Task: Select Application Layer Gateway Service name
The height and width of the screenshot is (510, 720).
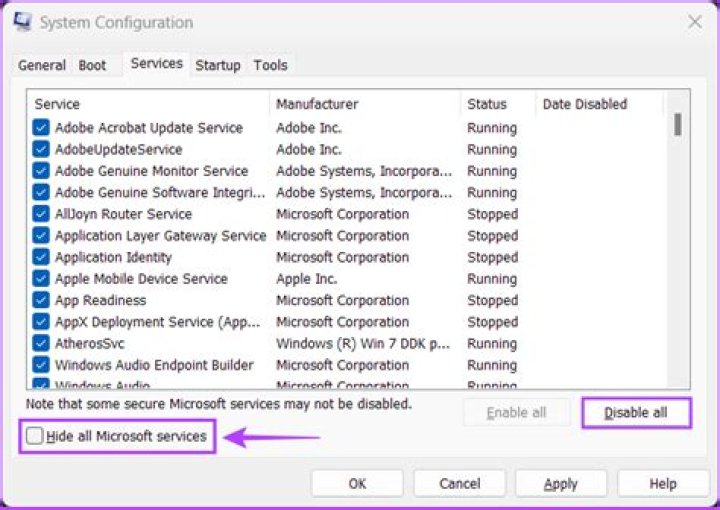Action: (161, 235)
